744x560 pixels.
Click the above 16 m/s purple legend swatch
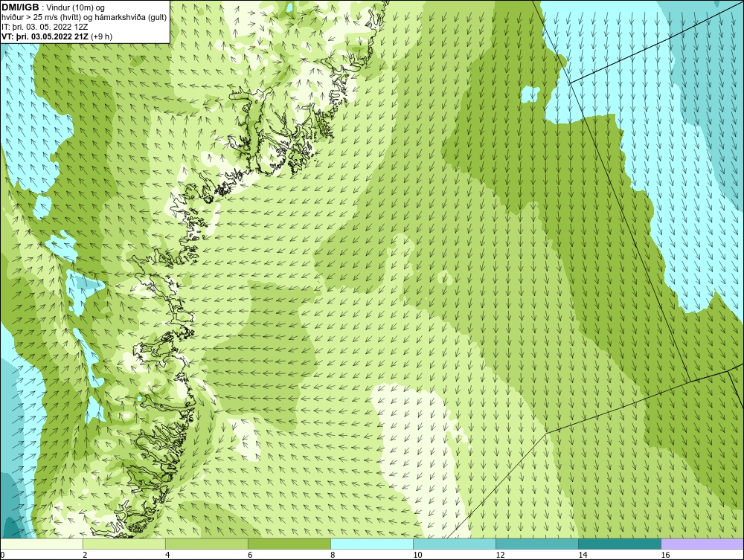(x=702, y=544)
